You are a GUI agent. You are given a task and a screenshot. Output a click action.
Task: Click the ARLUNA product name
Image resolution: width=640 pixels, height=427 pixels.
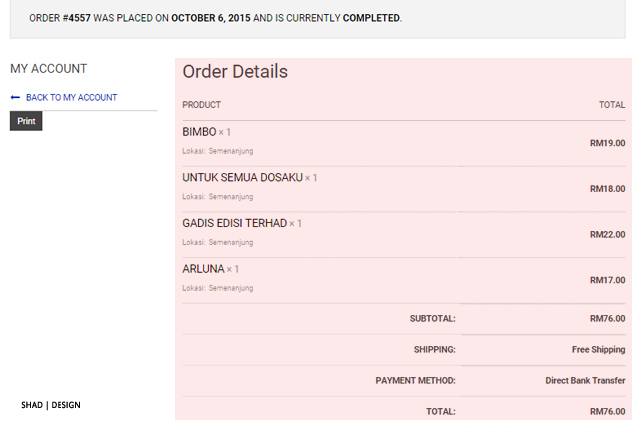coord(203,269)
